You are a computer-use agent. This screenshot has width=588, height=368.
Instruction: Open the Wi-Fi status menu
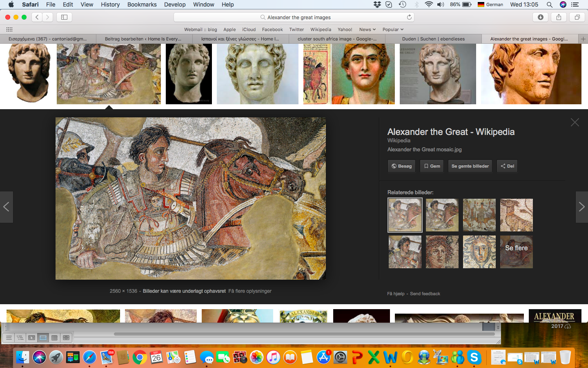pyautogui.click(x=429, y=4)
